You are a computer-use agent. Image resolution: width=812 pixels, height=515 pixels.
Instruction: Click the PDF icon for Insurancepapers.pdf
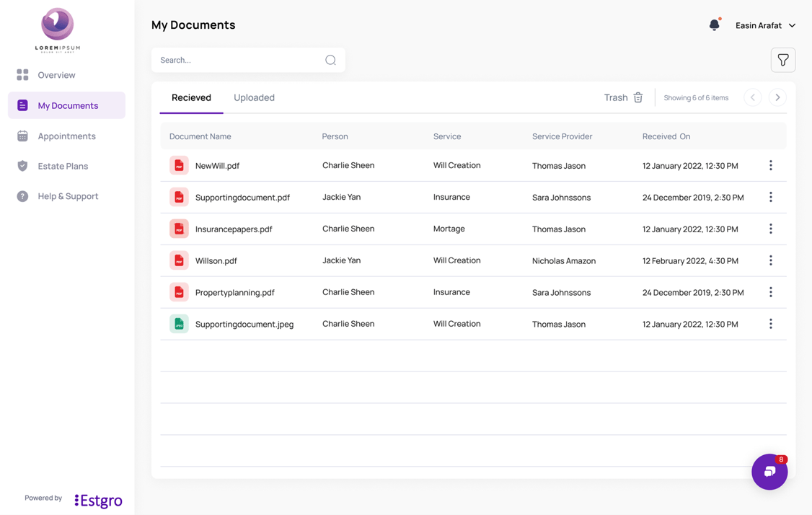[x=179, y=229]
